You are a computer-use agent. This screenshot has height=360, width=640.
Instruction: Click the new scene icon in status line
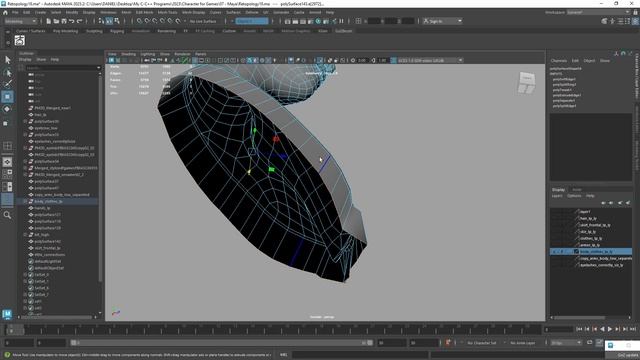(49, 21)
